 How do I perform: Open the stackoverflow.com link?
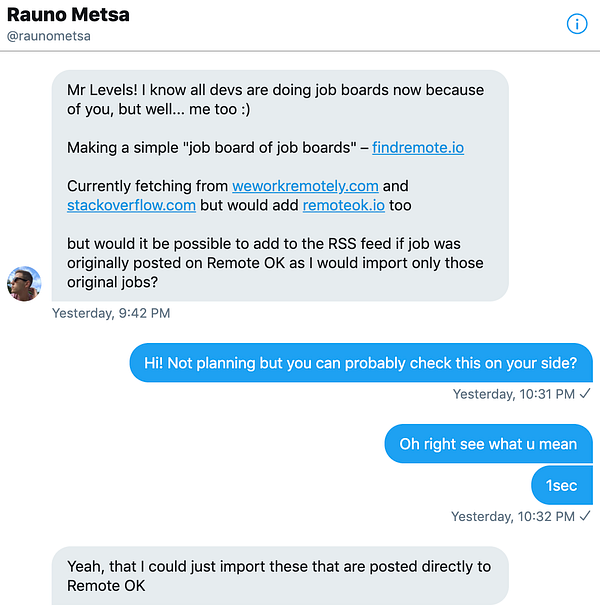click(131, 205)
